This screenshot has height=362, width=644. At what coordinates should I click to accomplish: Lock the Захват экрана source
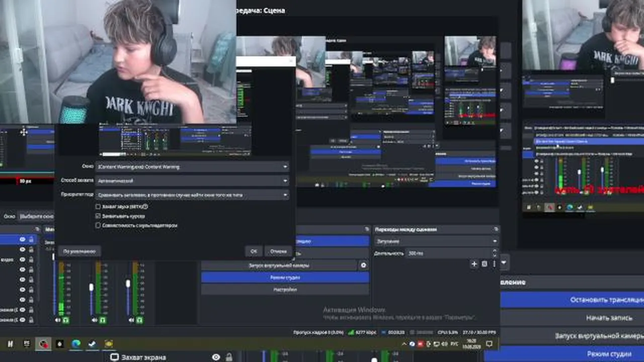230,357
